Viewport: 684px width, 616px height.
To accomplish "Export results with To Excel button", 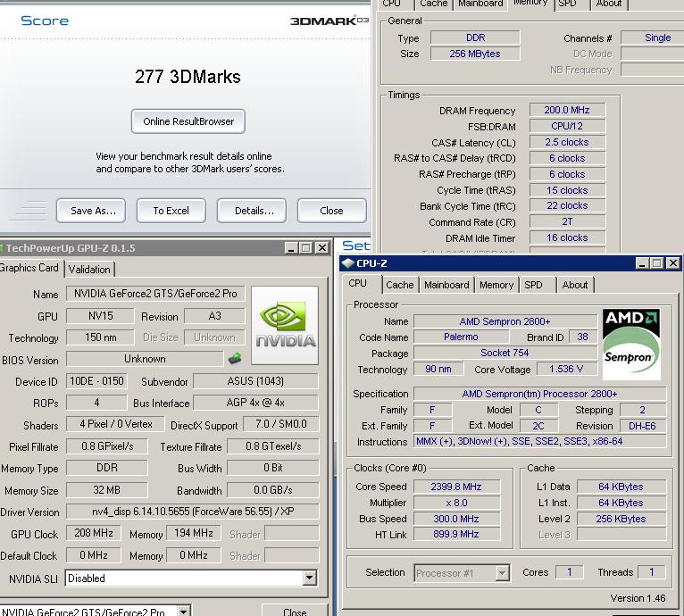I will click(x=171, y=211).
